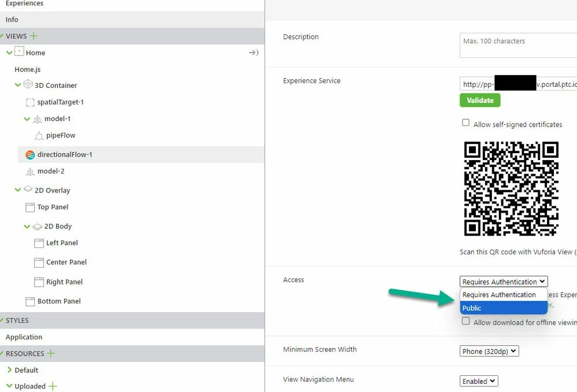Click the model-2 model icon
The height and width of the screenshot is (392, 577).
(30, 172)
